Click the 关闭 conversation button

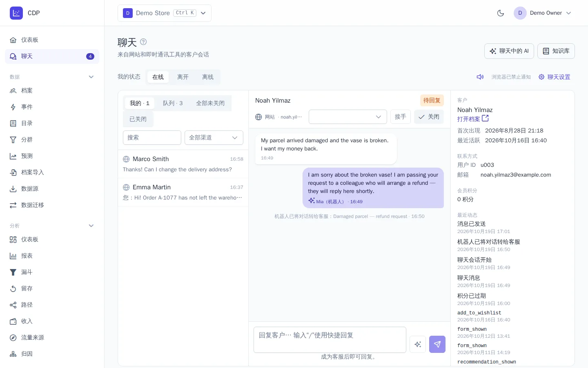click(429, 117)
